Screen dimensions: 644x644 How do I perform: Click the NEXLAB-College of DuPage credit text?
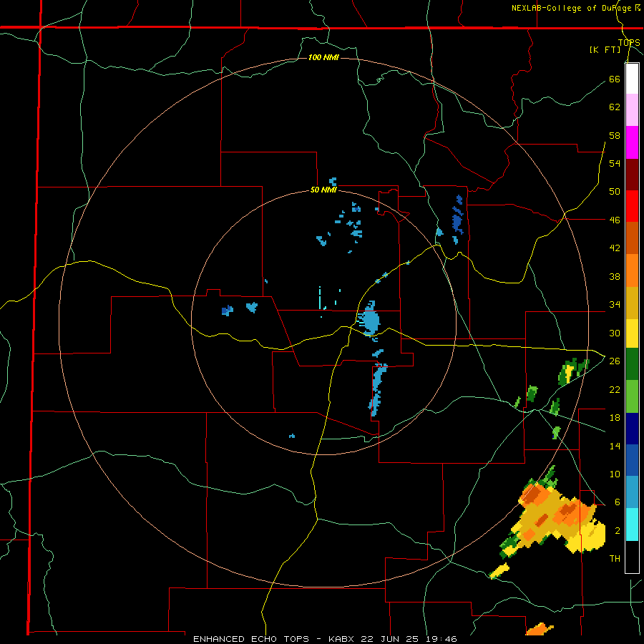tap(576, 8)
